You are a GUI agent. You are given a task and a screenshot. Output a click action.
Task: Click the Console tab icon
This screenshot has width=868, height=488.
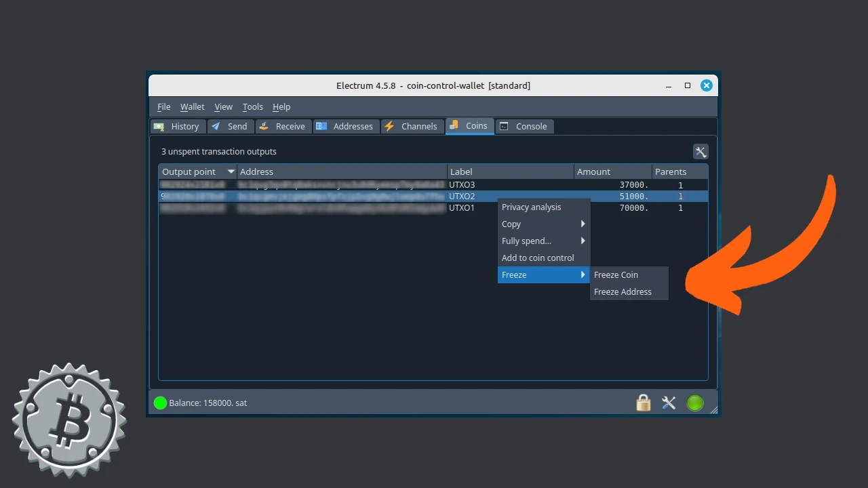click(x=504, y=126)
